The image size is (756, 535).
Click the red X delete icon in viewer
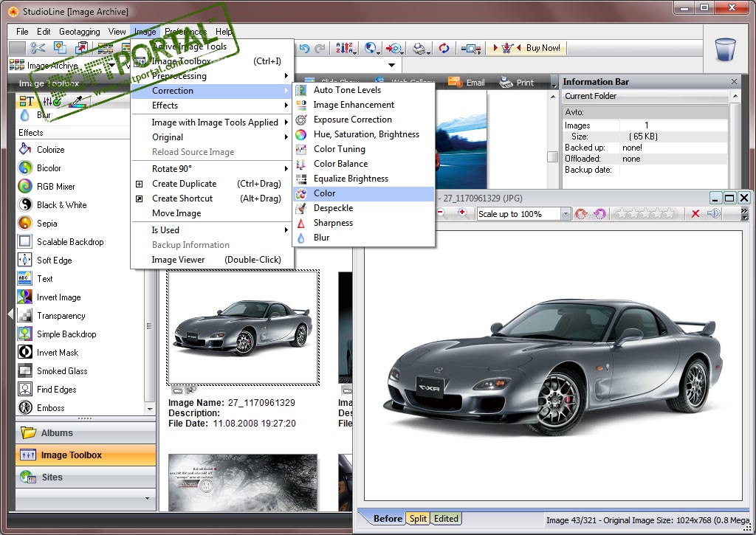click(x=695, y=214)
